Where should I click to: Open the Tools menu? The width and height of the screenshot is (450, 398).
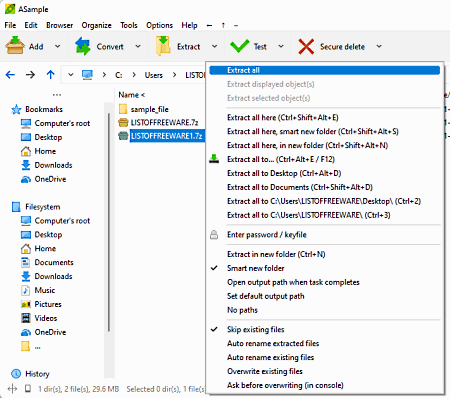[x=129, y=25]
